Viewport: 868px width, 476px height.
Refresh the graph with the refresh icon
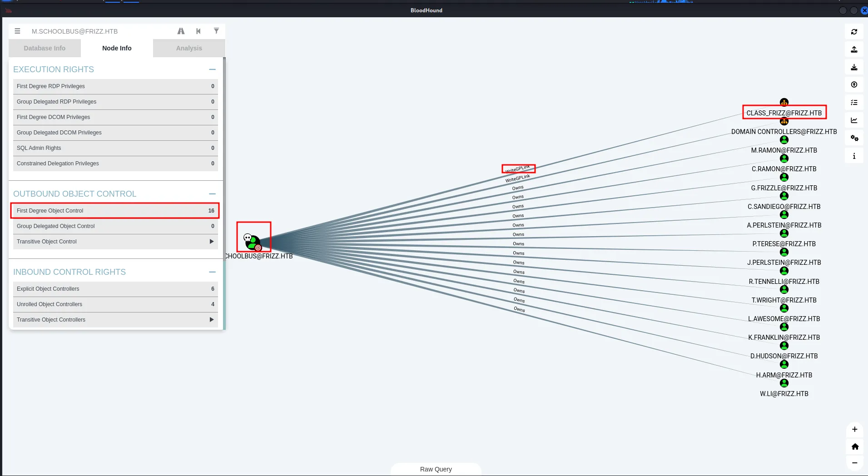854,32
